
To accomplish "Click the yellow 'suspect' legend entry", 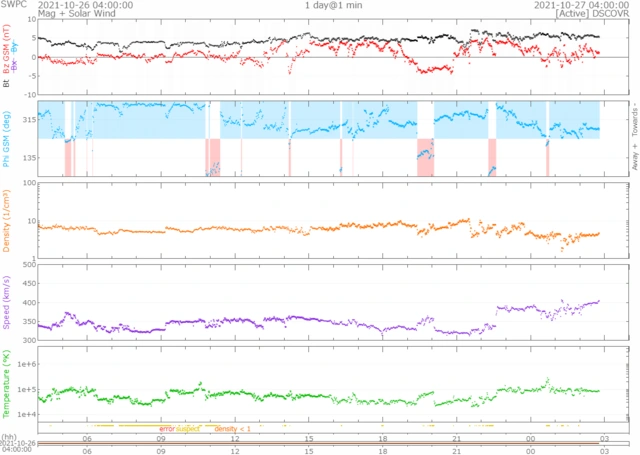I will click(x=188, y=429).
